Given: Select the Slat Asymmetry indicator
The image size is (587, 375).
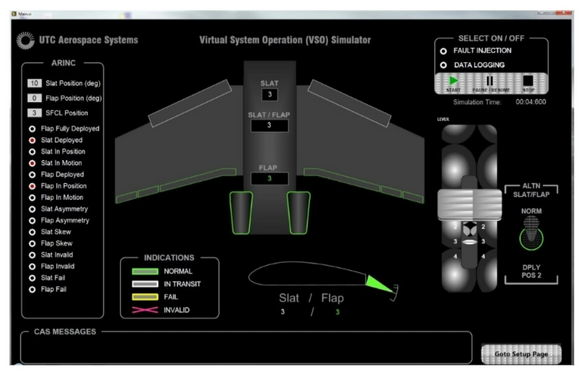Looking at the screenshot, I should (32, 209).
